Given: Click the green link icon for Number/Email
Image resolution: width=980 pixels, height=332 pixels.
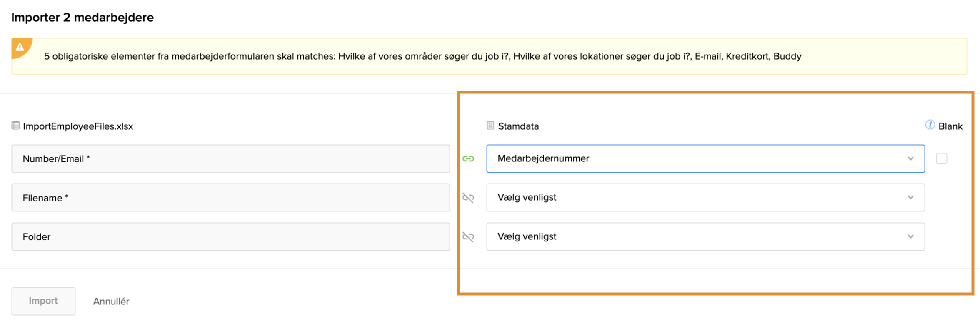Looking at the screenshot, I should pos(468,159).
